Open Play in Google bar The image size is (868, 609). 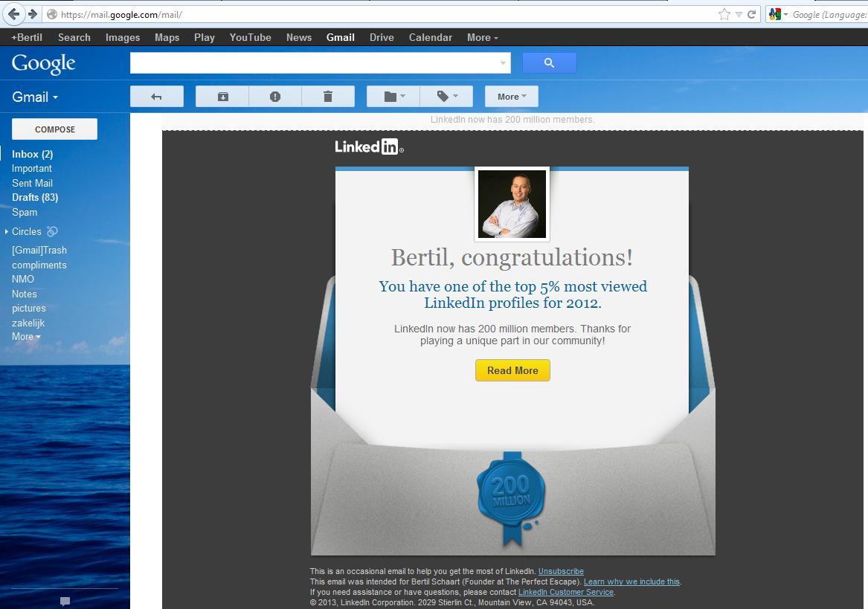tap(205, 37)
